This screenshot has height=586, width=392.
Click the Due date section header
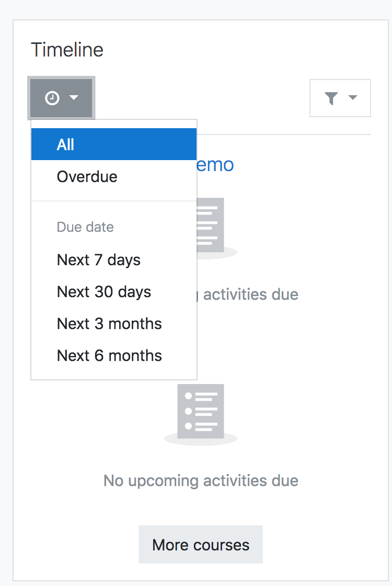coord(85,227)
